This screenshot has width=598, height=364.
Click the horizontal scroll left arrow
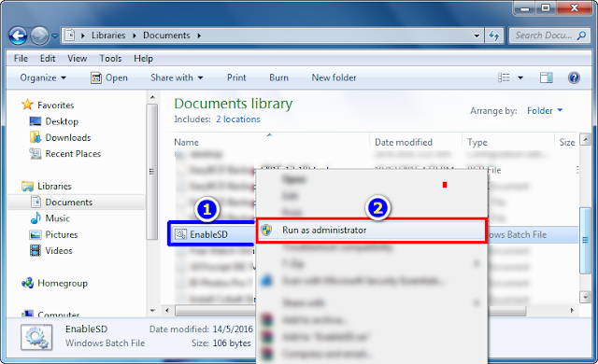(167, 311)
